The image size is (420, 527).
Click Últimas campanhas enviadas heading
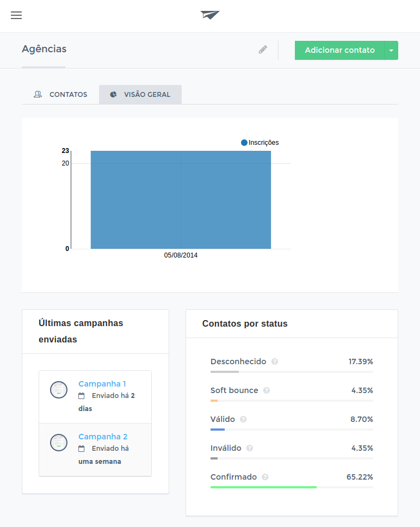(x=81, y=332)
